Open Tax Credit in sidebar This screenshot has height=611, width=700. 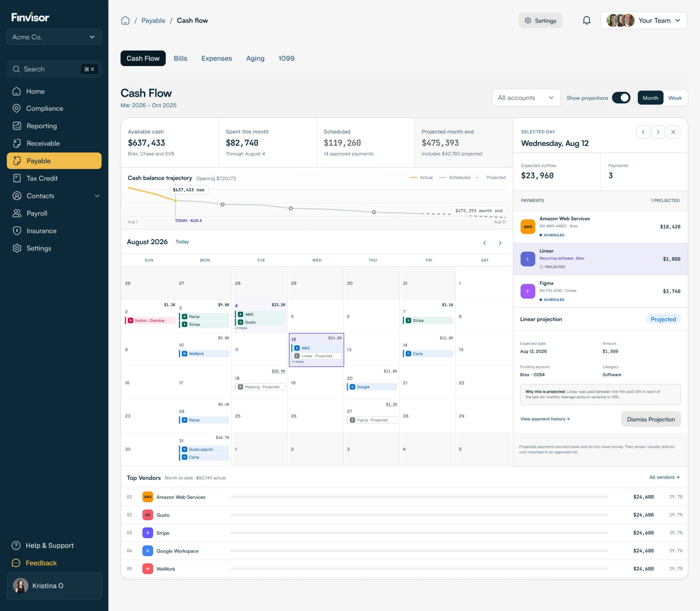(x=54, y=178)
